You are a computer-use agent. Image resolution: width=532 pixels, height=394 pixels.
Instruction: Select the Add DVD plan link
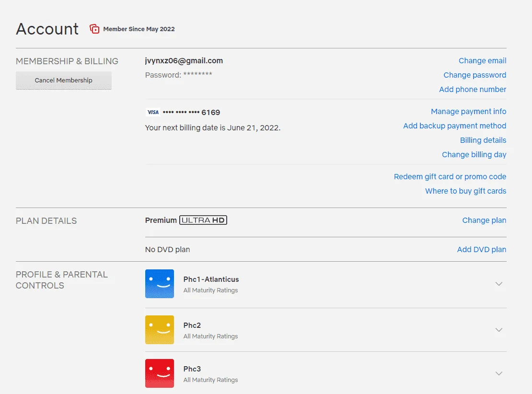pyautogui.click(x=481, y=249)
